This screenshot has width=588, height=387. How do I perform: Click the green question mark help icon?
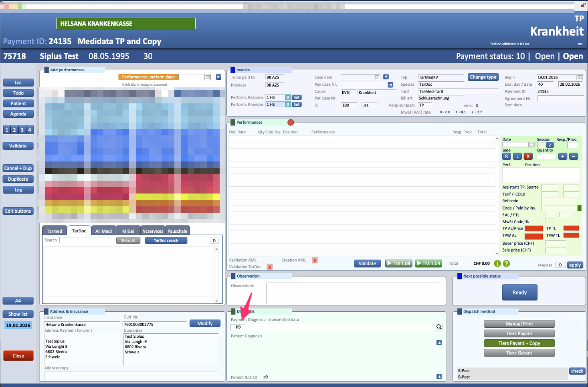pos(506,264)
